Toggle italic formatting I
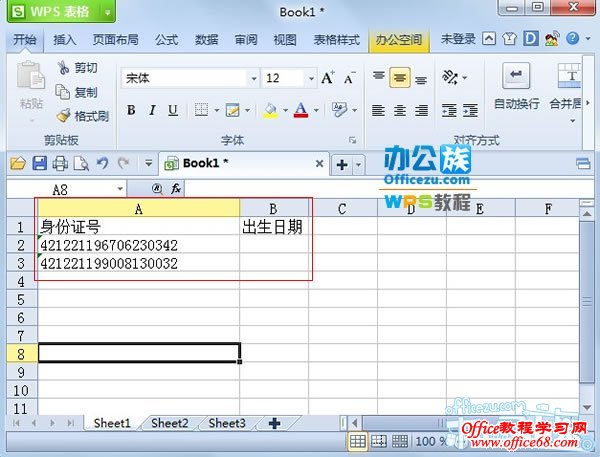Viewport: 600px width, 457px height. point(152,110)
